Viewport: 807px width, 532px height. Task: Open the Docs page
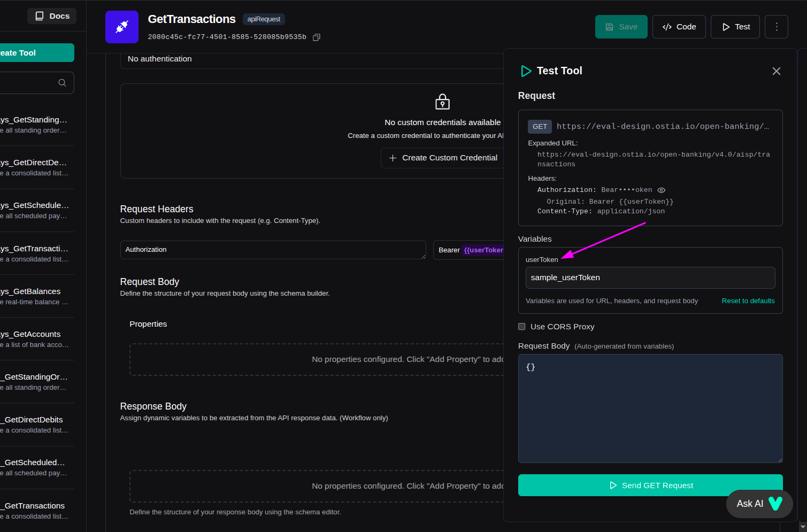point(52,16)
